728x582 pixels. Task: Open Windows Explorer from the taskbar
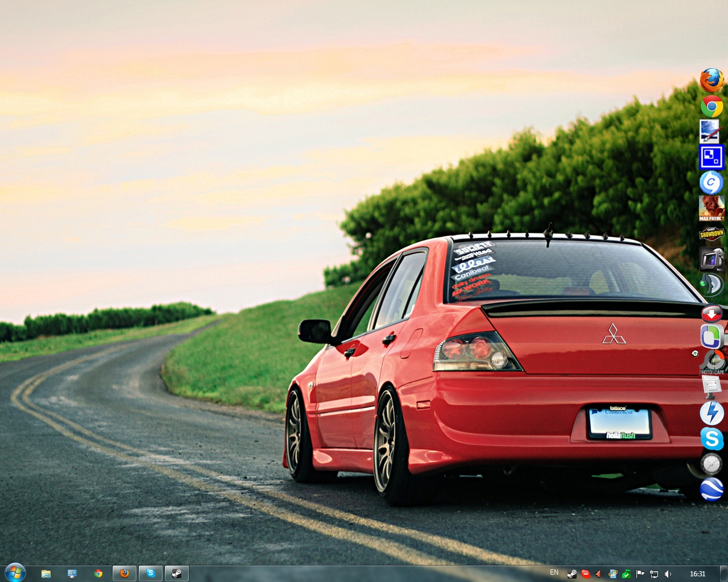click(x=46, y=573)
